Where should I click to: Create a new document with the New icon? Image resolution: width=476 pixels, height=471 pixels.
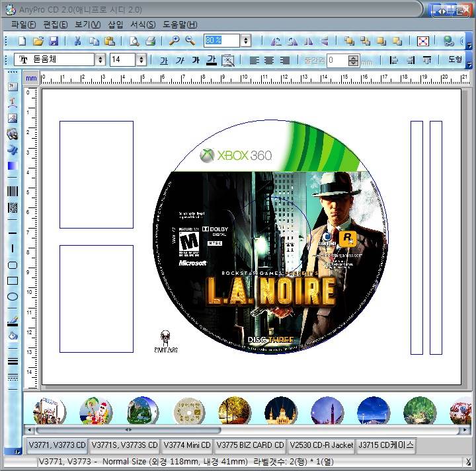click(x=22, y=41)
